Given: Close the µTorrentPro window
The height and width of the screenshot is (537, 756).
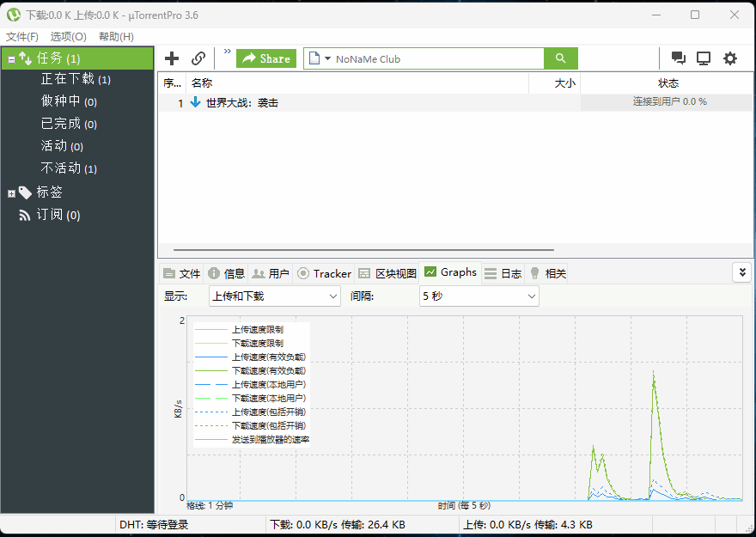Looking at the screenshot, I should tap(735, 15).
